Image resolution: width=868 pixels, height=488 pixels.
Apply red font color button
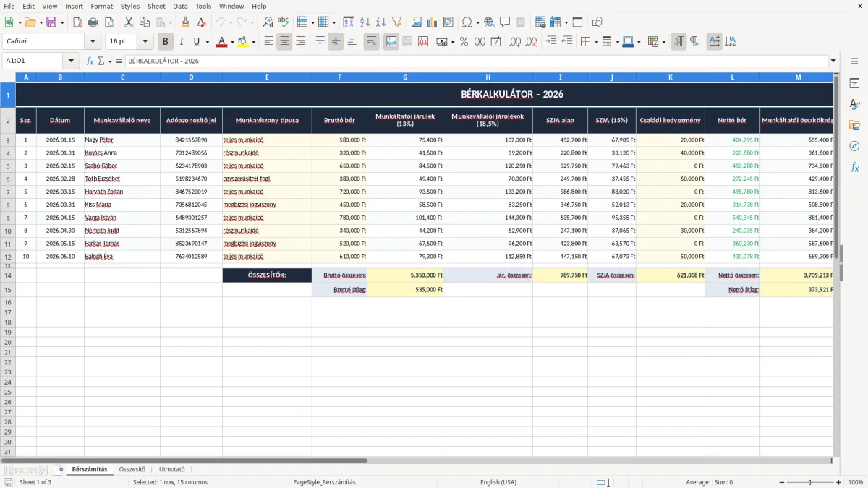[221, 42]
